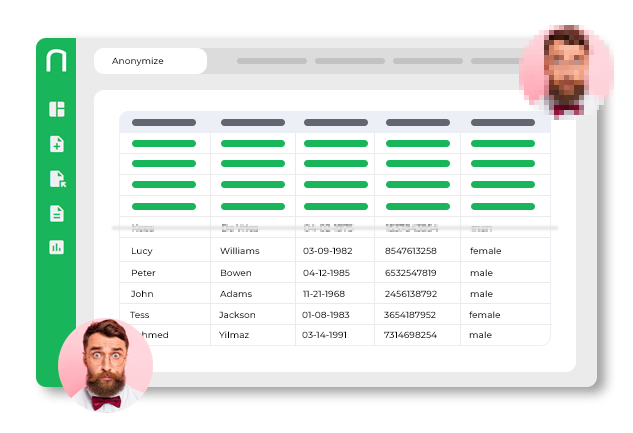Click the first column header placeholder bar

tap(164, 122)
